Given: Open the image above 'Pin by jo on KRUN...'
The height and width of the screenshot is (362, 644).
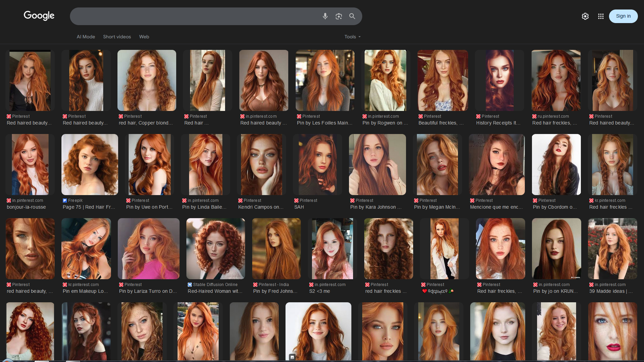Looking at the screenshot, I should point(556,249).
